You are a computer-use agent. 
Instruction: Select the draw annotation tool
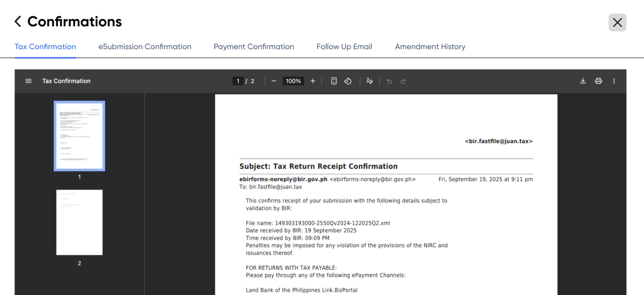pyautogui.click(x=369, y=81)
